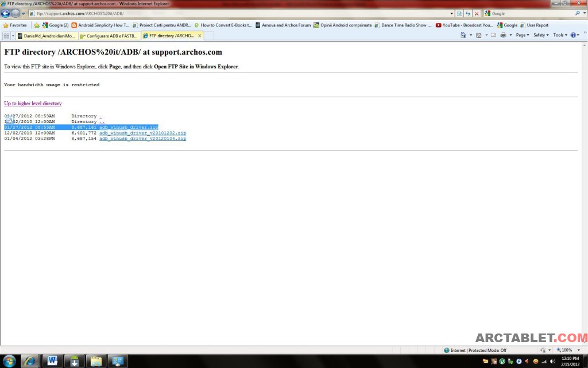This screenshot has width=588, height=368.
Task: Open the Page menu
Action: [x=523, y=35]
